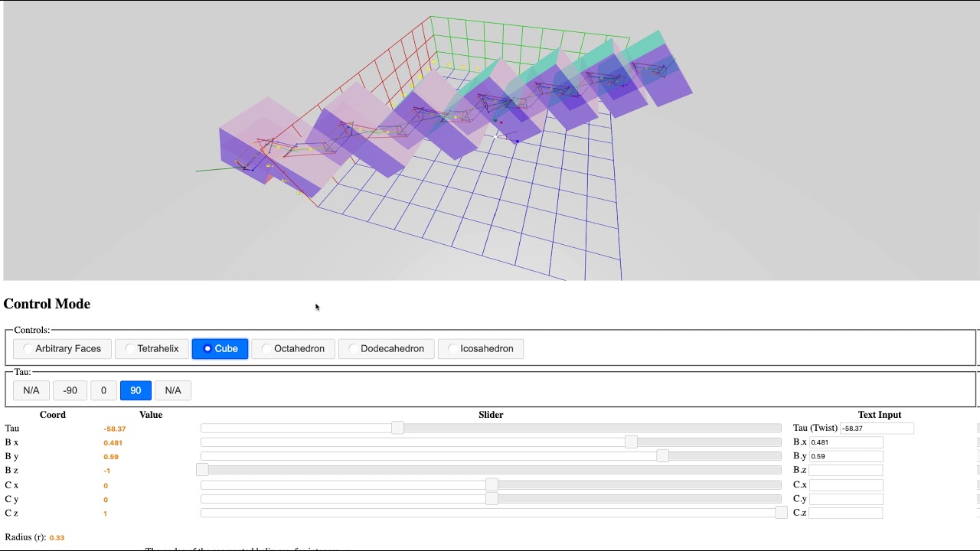Pick the Icosahedron radio option
Image resolution: width=980 pixels, height=551 pixels.
(480, 349)
